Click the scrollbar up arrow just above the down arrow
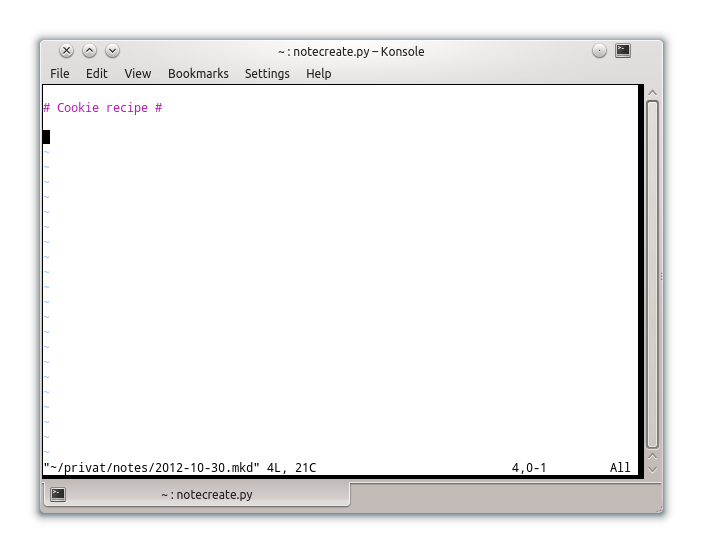This screenshot has height=553, width=703. 653,456
